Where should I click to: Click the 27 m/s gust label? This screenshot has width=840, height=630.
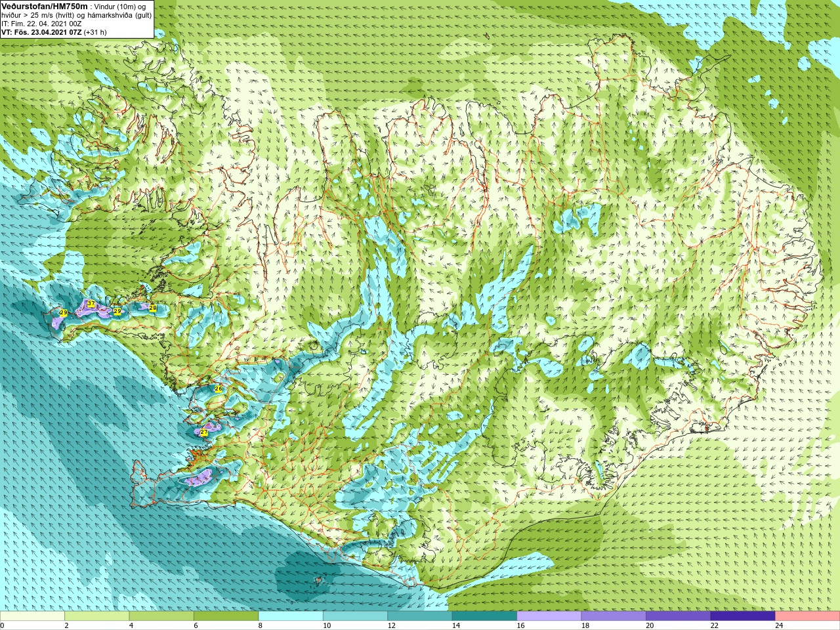pos(204,432)
